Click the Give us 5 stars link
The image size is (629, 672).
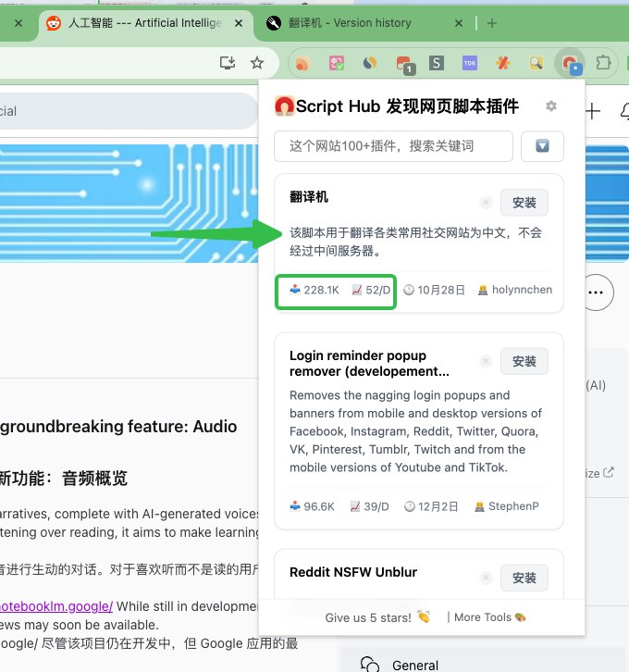click(x=376, y=617)
